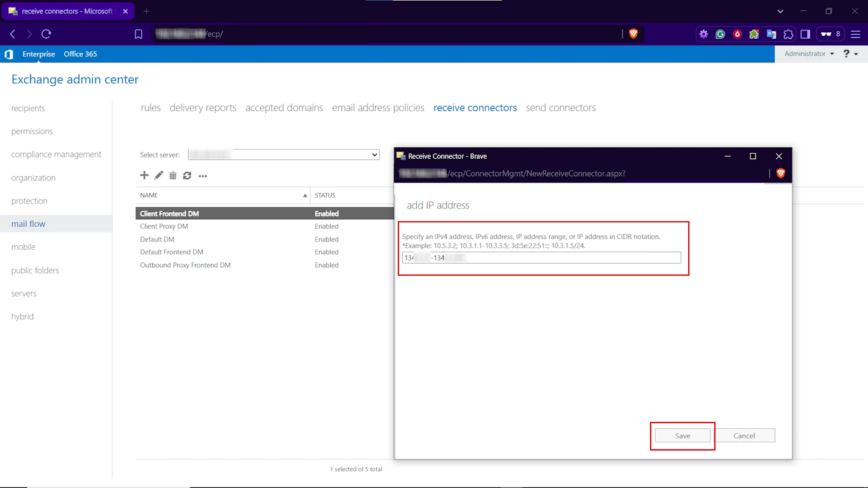The width and height of the screenshot is (868, 488).
Task: Switch to the Office 365 tab
Action: [80, 54]
